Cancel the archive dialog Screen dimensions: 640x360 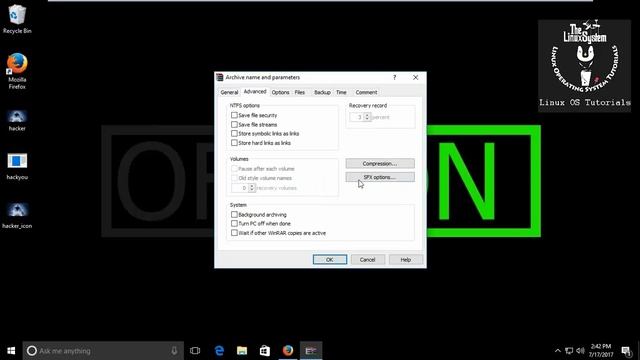click(x=367, y=260)
